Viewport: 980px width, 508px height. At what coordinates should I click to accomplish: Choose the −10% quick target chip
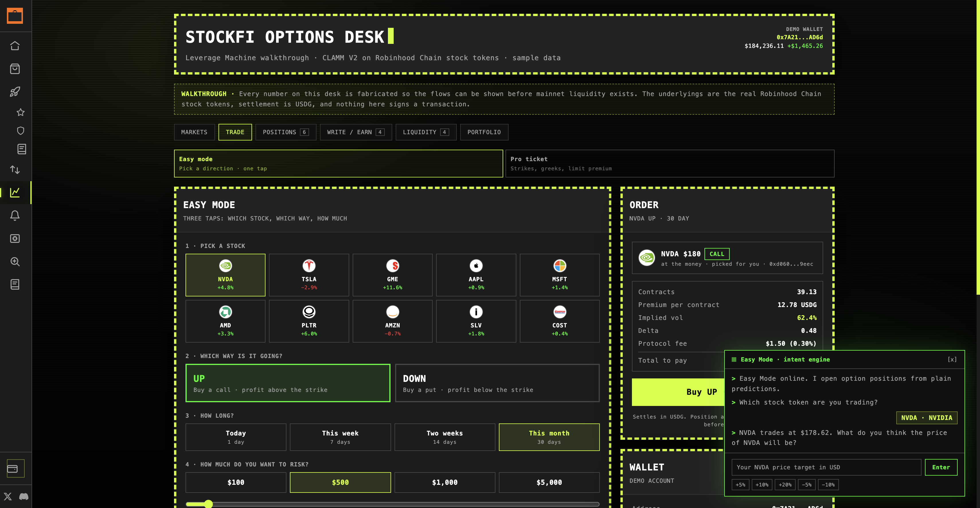pyautogui.click(x=828, y=485)
